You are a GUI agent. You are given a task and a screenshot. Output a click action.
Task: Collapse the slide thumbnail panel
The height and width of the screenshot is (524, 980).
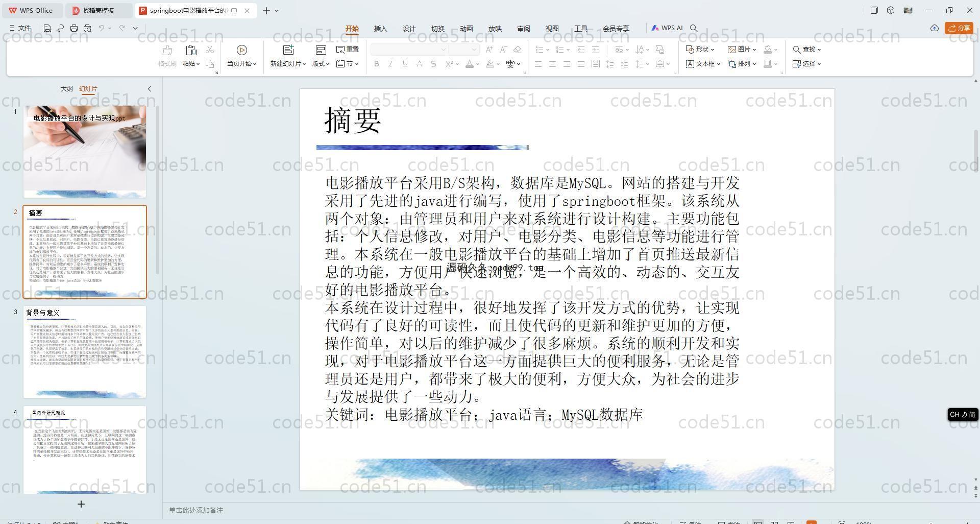pos(150,89)
